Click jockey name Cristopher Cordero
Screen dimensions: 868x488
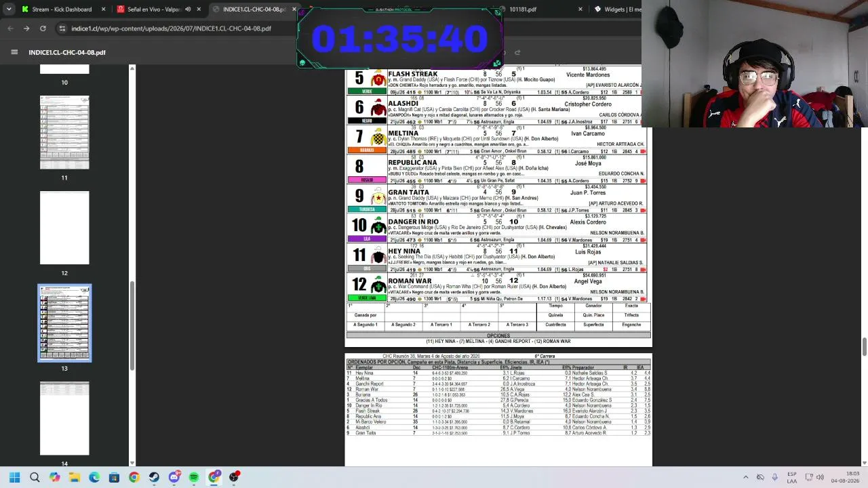pyautogui.click(x=588, y=104)
